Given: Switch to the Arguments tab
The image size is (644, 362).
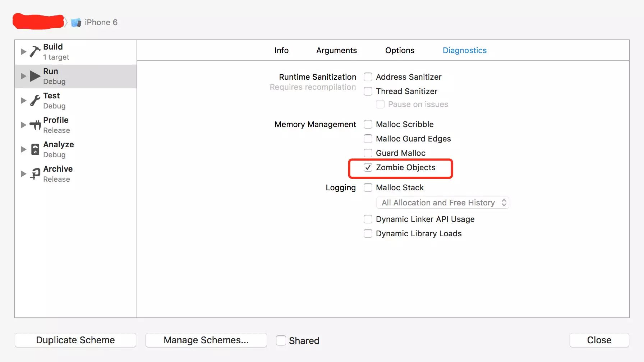Looking at the screenshot, I should [336, 50].
